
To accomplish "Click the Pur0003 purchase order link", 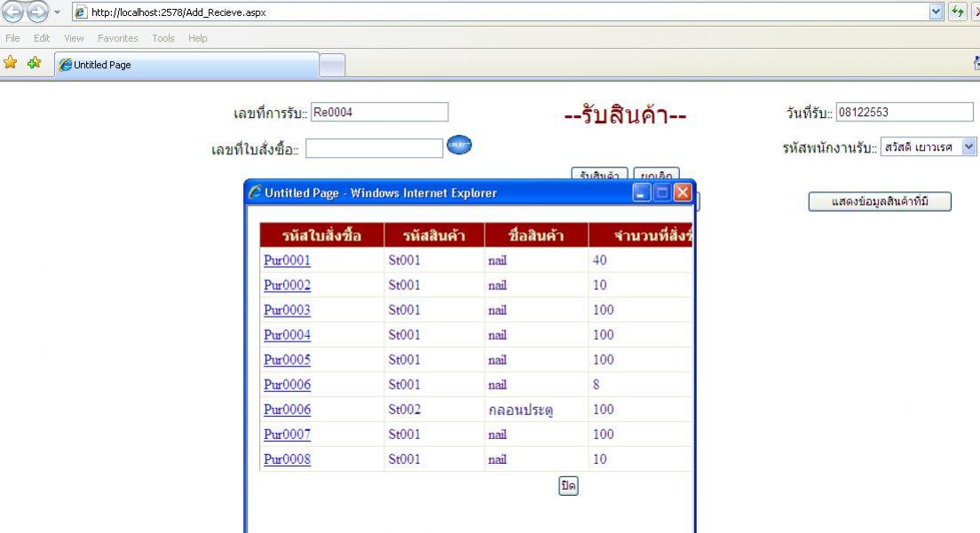I will [287, 310].
